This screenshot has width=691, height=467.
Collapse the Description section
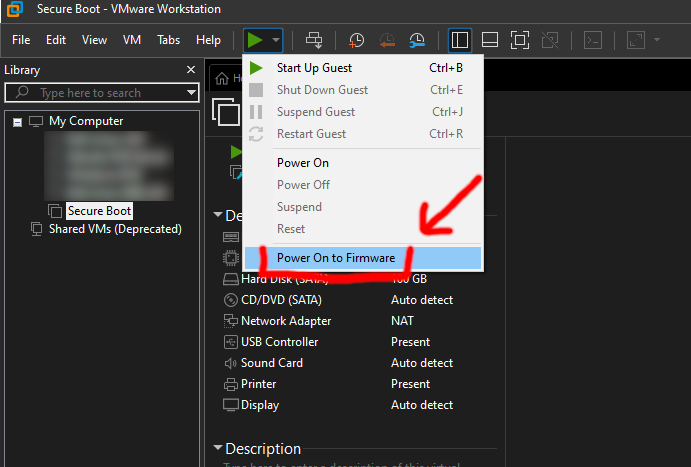pyautogui.click(x=217, y=449)
